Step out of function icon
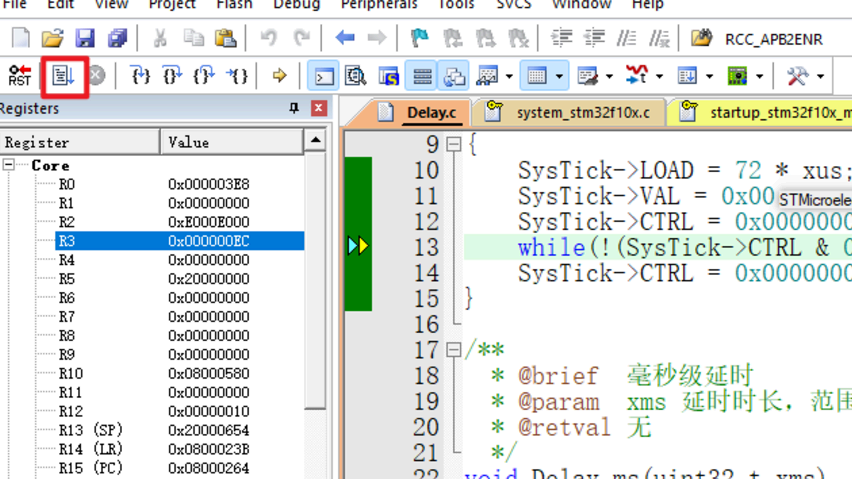 [204, 75]
